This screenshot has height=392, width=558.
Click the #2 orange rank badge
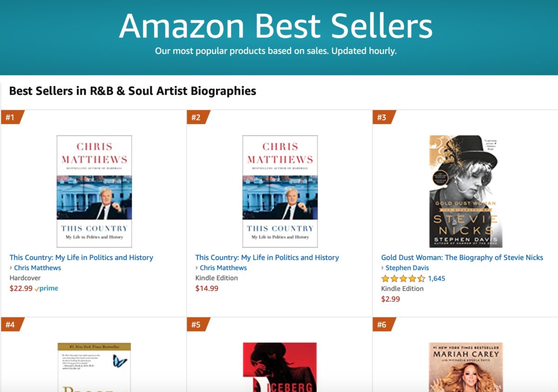[x=198, y=117]
